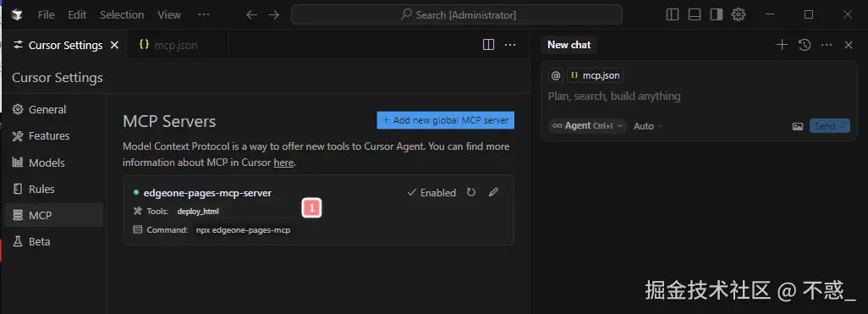This screenshot has width=868, height=314.
Task: Toggle the bottom panel layout icon
Action: point(695,15)
